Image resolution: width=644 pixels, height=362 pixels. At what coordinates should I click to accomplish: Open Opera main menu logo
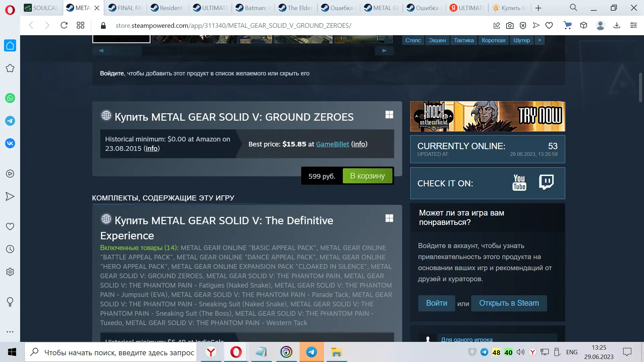click(x=10, y=10)
